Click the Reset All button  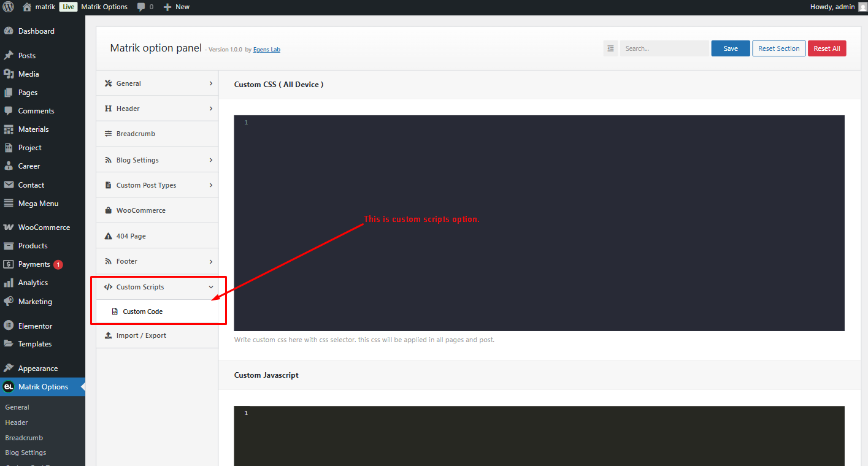click(x=827, y=48)
